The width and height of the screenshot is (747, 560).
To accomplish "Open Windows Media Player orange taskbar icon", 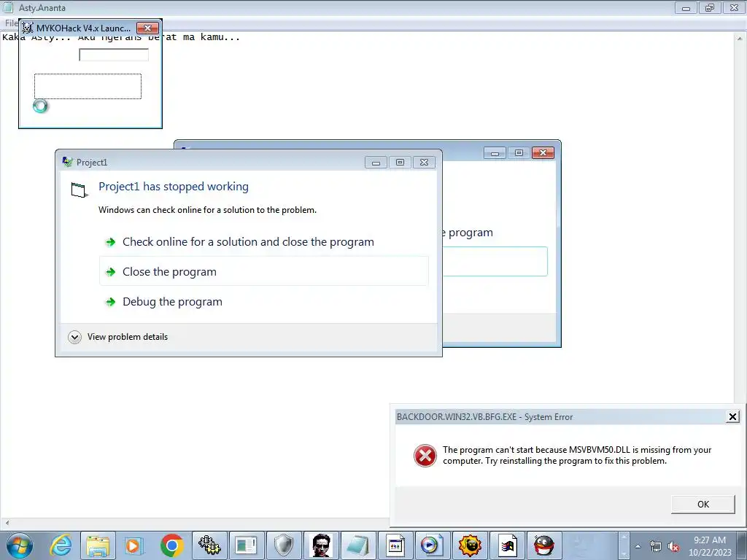I will point(134,545).
